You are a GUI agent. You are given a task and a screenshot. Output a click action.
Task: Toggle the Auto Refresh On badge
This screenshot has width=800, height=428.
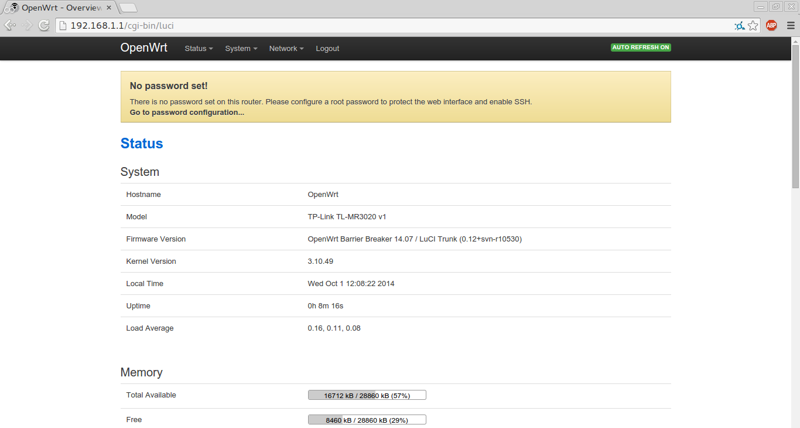pos(641,47)
